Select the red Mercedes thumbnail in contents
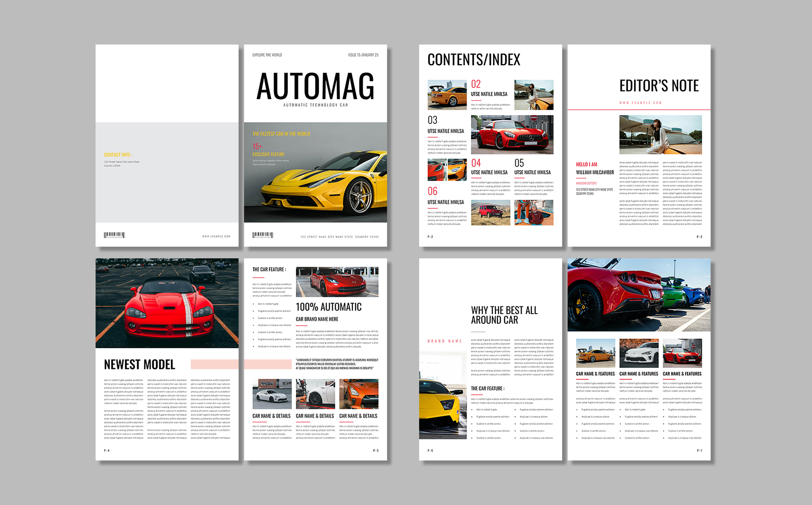 pos(512,135)
